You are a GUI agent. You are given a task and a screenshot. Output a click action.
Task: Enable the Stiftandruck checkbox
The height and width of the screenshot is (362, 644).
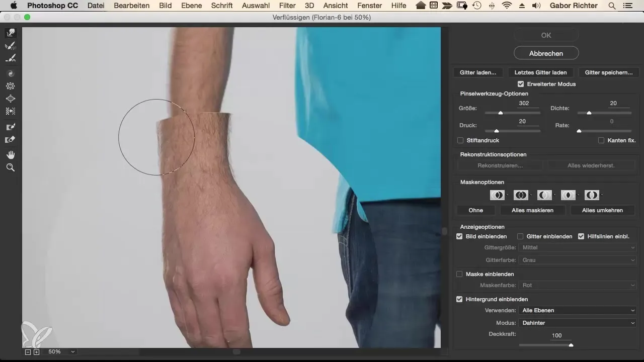[460, 140]
